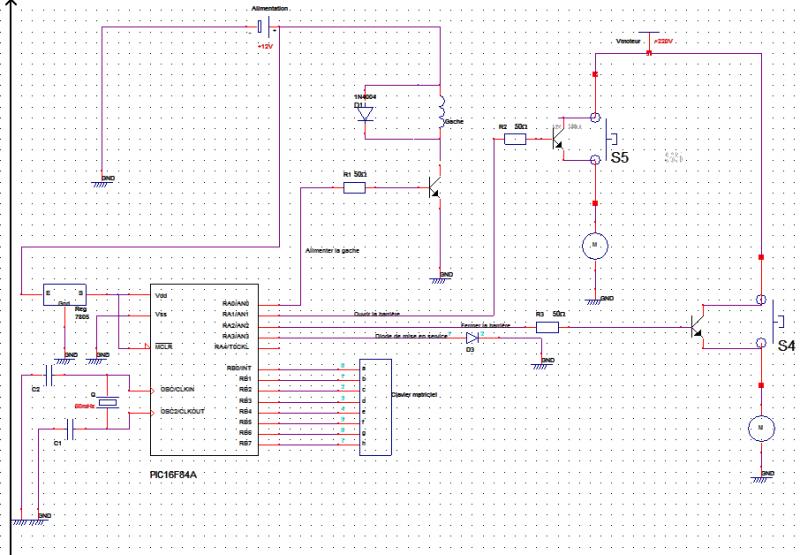Select the transistor driven by R1

pyautogui.click(x=436, y=187)
